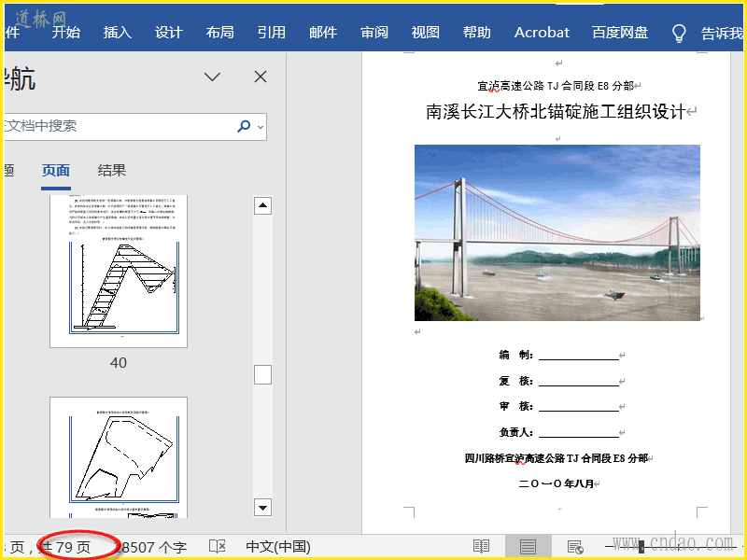Click the bridge picture in the document

coord(557,232)
